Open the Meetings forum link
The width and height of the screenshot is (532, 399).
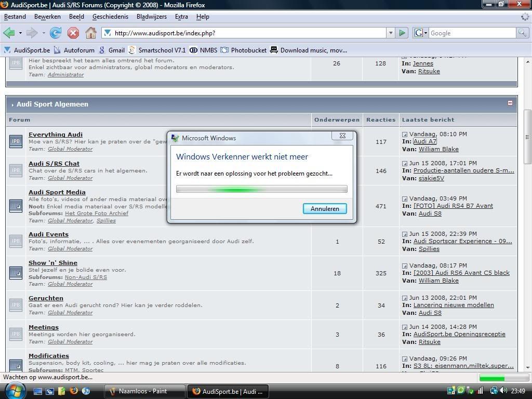[x=44, y=327]
